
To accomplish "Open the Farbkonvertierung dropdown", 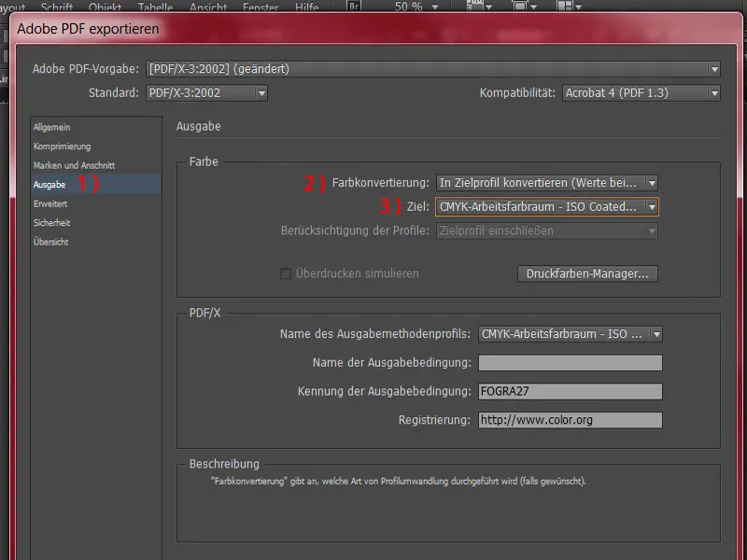I will click(x=654, y=183).
